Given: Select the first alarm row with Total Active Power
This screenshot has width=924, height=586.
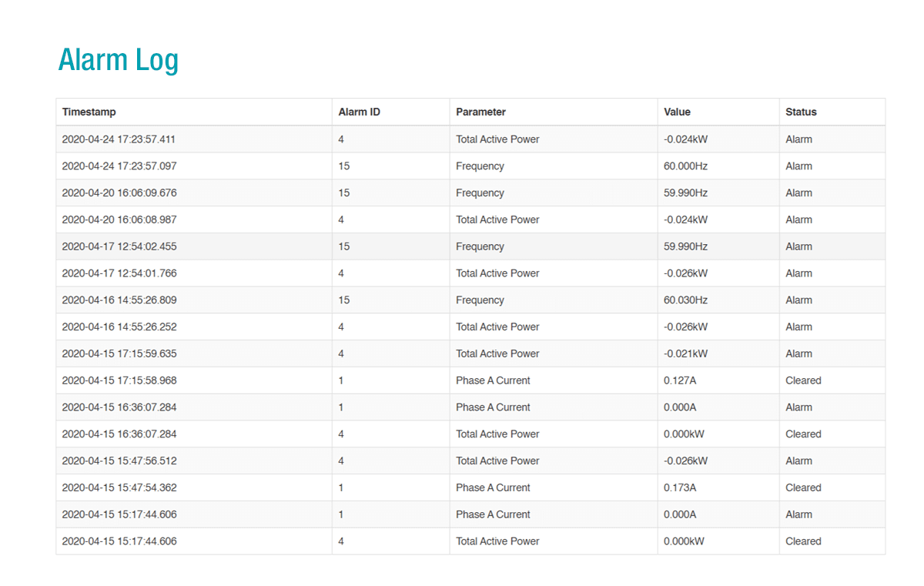Looking at the screenshot, I should (x=497, y=139).
